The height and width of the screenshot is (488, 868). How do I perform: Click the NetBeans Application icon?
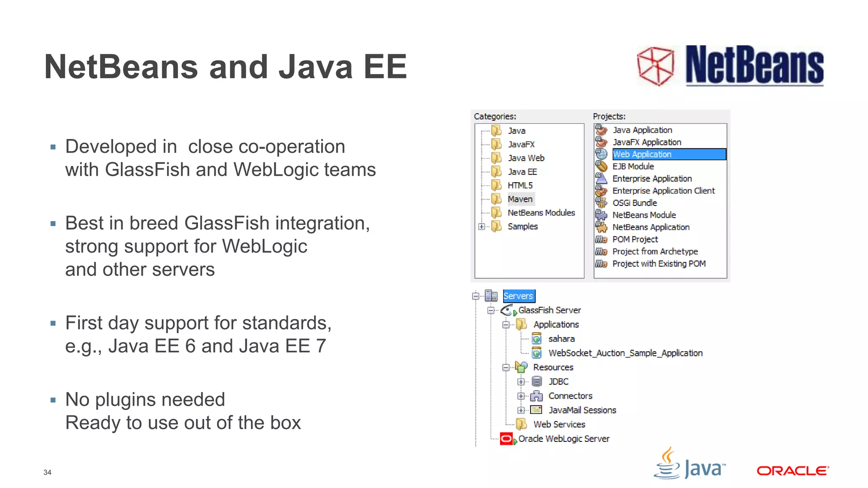click(601, 227)
